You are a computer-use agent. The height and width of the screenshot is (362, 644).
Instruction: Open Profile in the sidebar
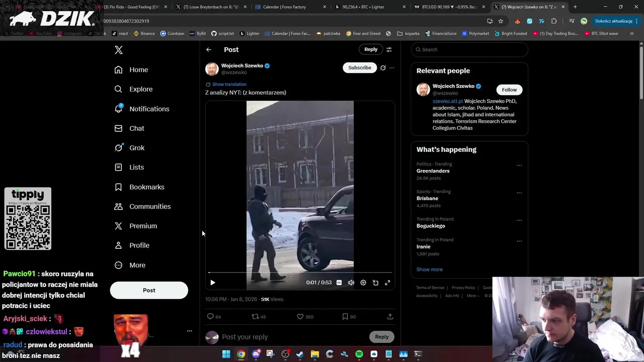point(132,245)
